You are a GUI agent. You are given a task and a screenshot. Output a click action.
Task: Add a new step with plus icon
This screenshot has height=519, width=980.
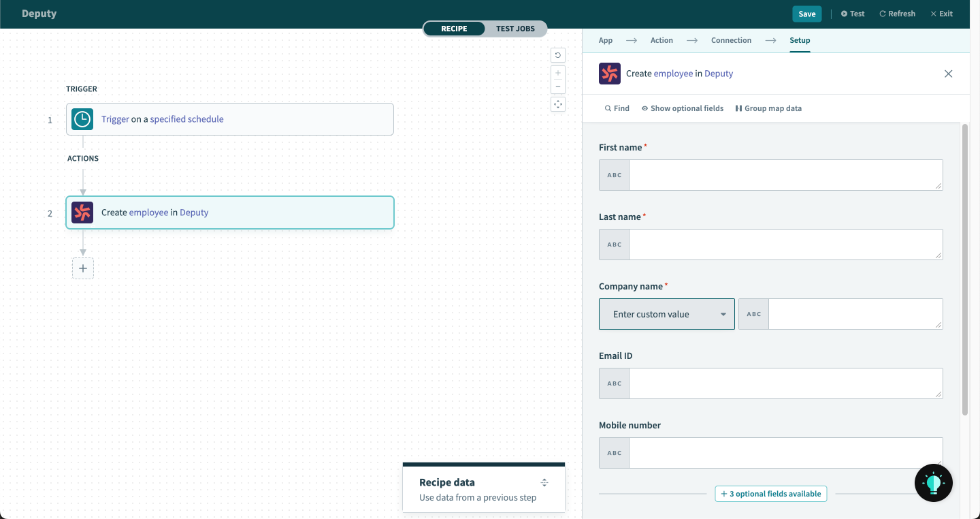[x=83, y=268]
